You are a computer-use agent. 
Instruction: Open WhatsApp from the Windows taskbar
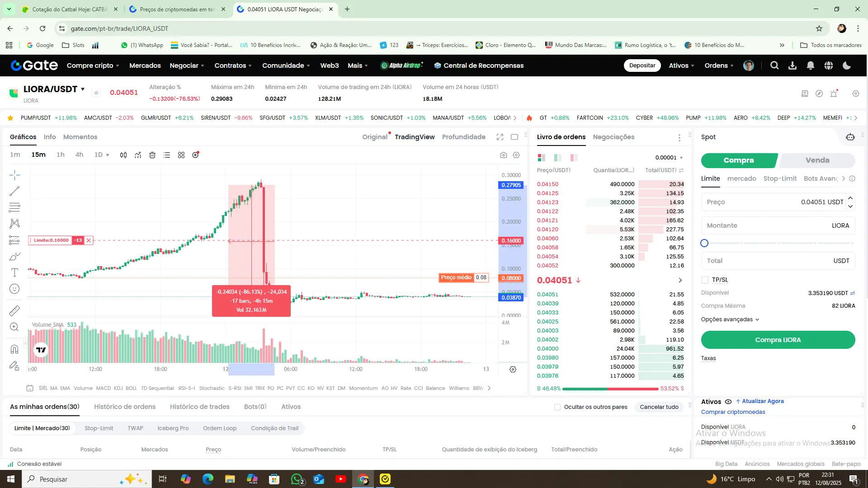(297, 479)
